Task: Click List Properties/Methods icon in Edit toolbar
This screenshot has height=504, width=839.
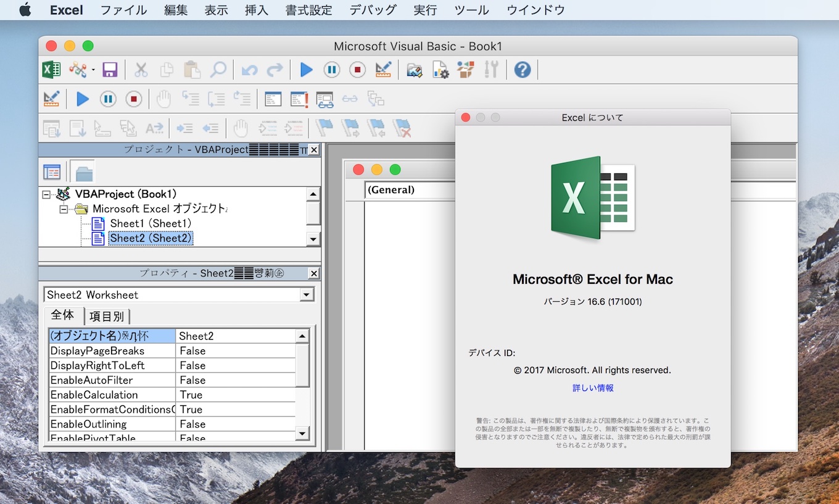Action: 51,128
